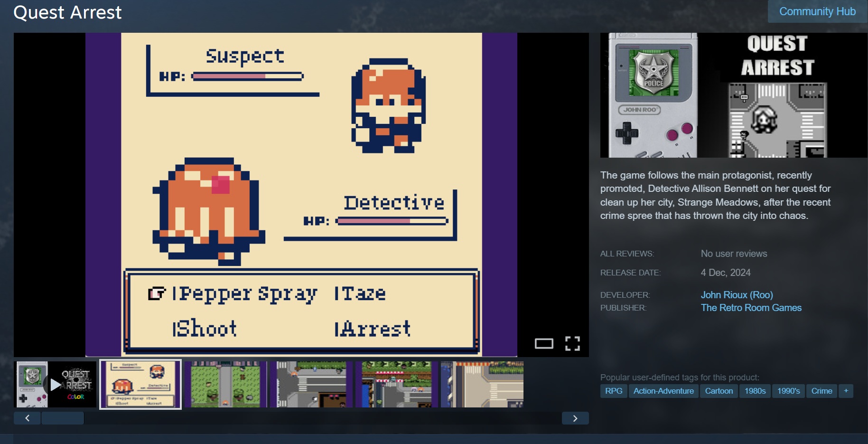Click the Quest Arrest header capsule image

pyautogui.click(x=734, y=95)
